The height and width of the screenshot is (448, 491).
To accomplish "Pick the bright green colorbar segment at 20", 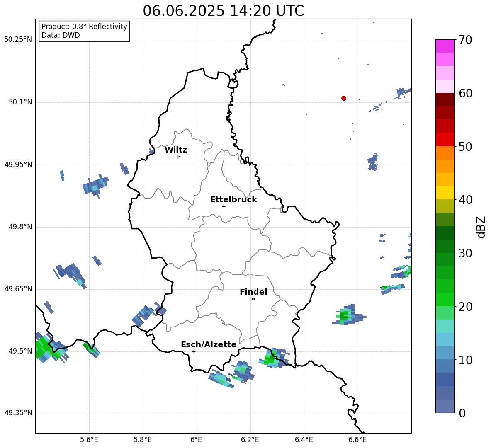I will click(445, 299).
